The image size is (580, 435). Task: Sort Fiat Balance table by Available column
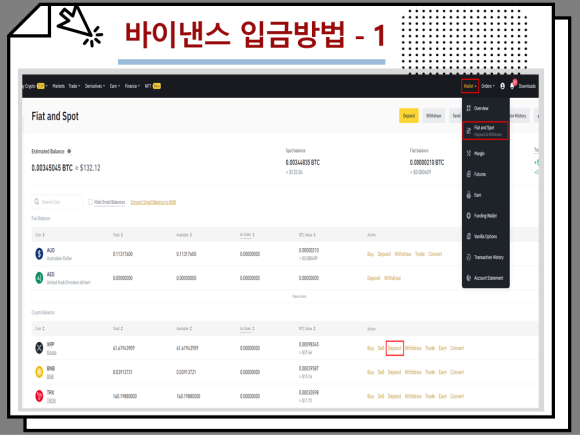[184, 235]
